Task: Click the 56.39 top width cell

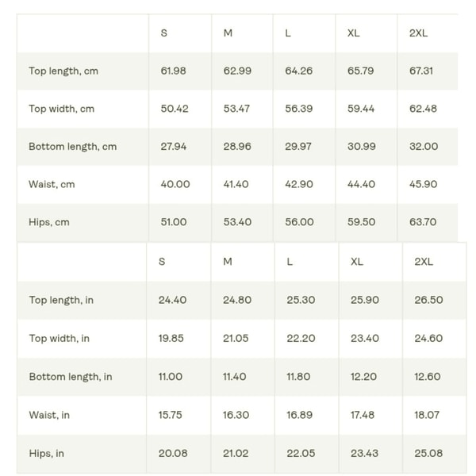Action: pyautogui.click(x=298, y=109)
